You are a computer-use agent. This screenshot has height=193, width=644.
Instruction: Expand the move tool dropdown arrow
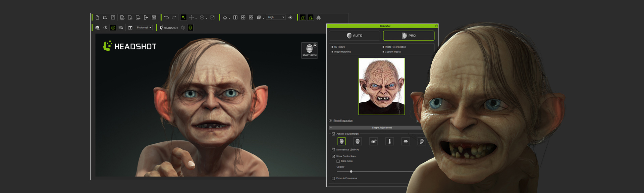(196, 18)
